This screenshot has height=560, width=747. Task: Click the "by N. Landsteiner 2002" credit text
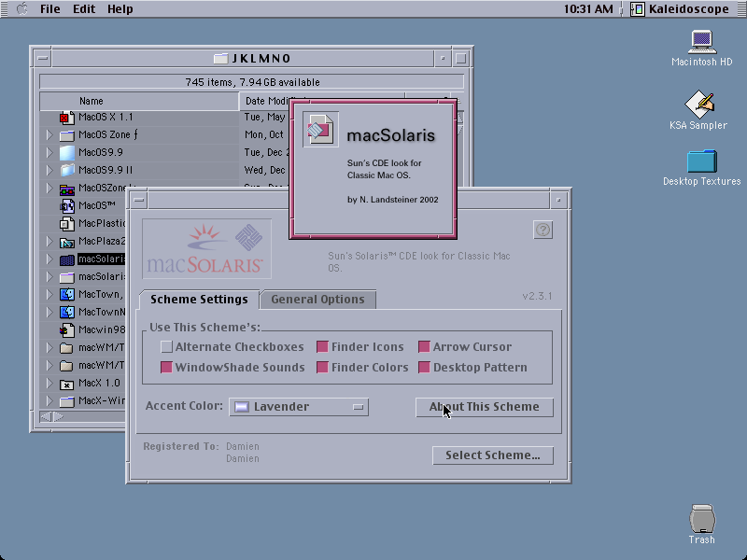[x=392, y=200]
